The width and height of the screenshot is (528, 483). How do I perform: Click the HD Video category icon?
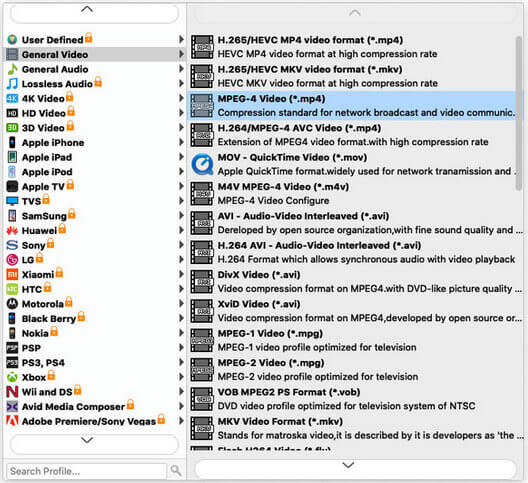(12, 113)
